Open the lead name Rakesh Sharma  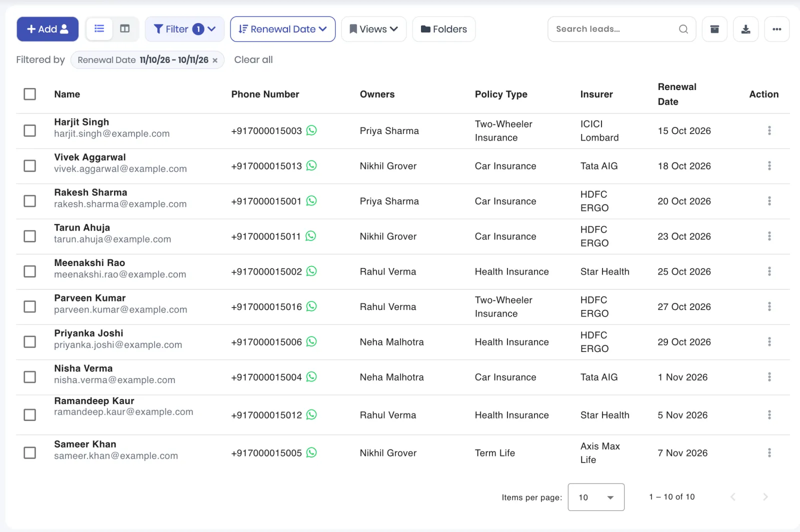pyautogui.click(x=90, y=192)
